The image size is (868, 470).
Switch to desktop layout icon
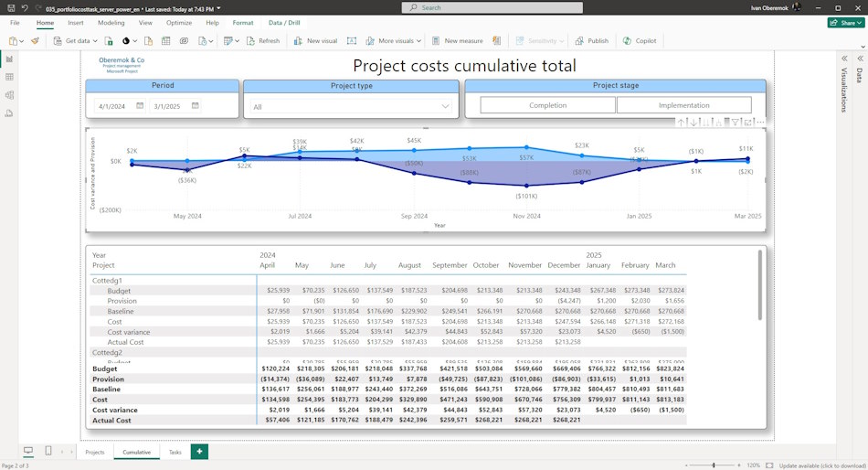point(28,451)
